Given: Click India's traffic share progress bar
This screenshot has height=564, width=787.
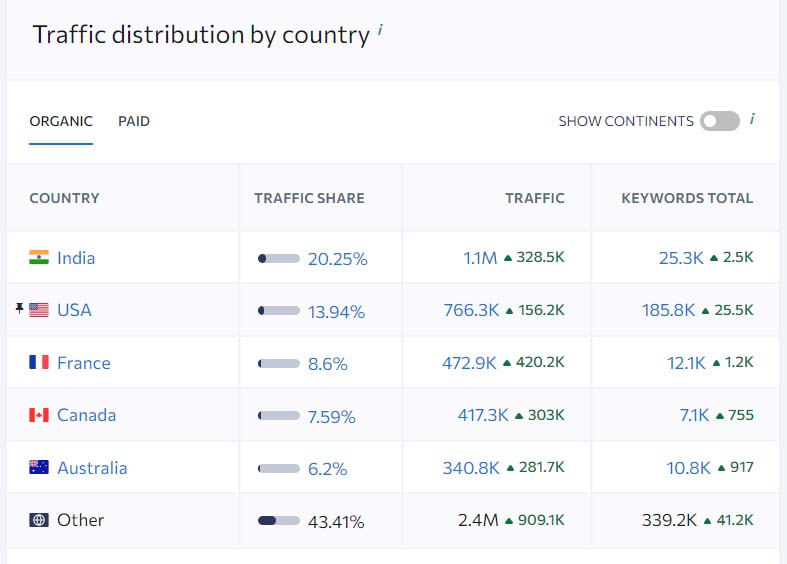Looking at the screenshot, I should tap(279, 258).
